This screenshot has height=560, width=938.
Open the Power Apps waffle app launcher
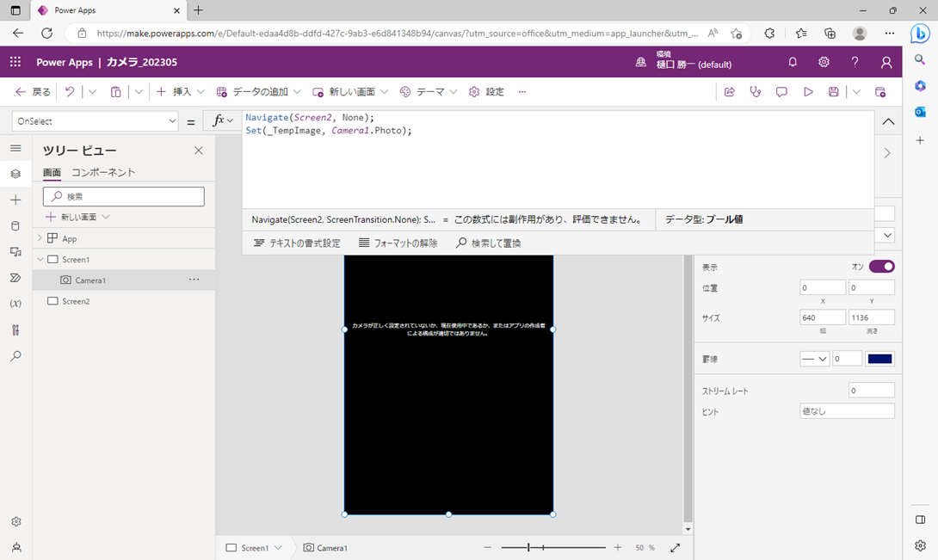pyautogui.click(x=15, y=62)
